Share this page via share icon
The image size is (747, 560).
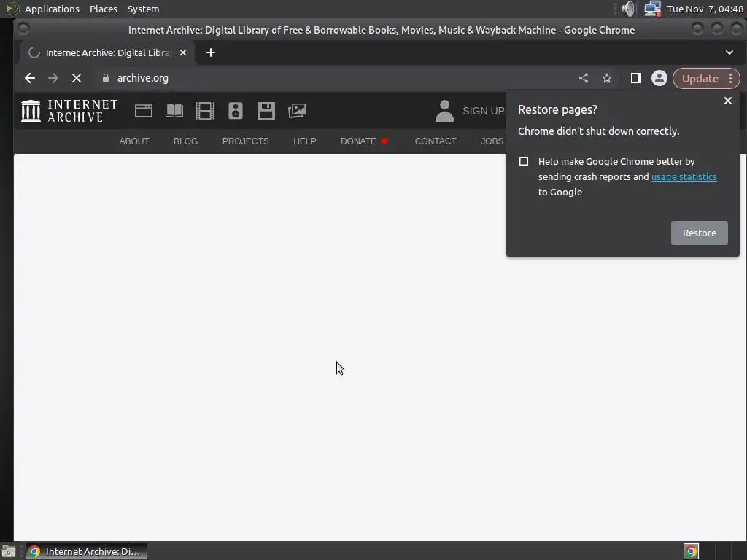point(584,78)
